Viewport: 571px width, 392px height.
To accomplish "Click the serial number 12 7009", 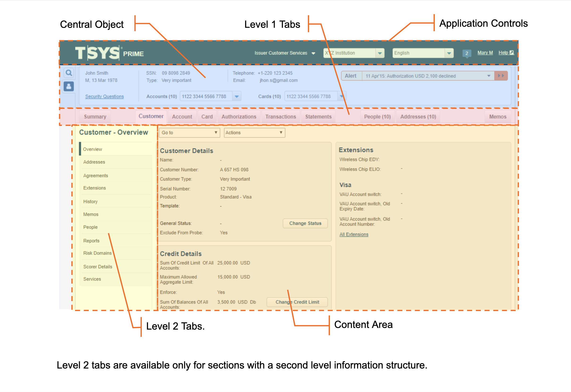I will pos(228,189).
